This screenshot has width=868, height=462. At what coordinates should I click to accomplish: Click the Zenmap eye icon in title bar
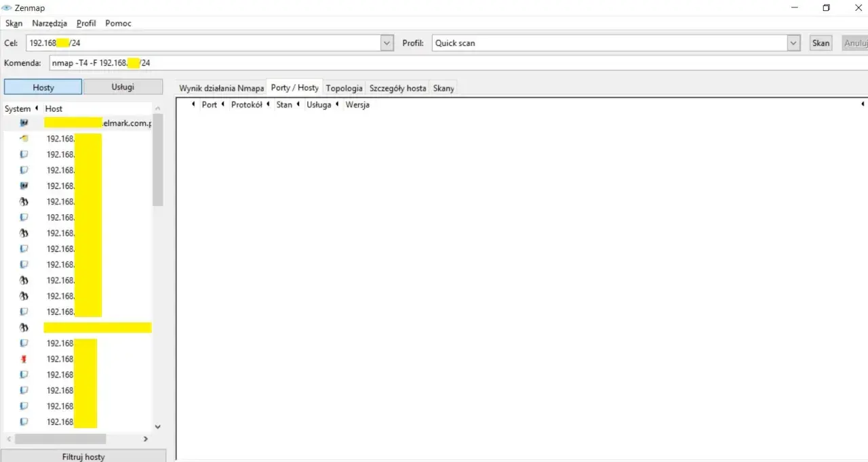point(7,7)
